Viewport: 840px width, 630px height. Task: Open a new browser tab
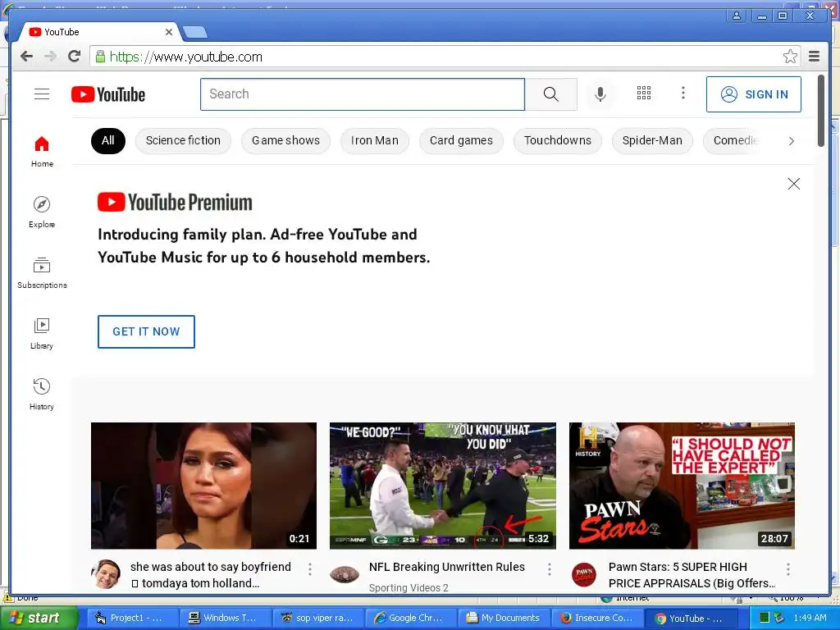(x=195, y=33)
